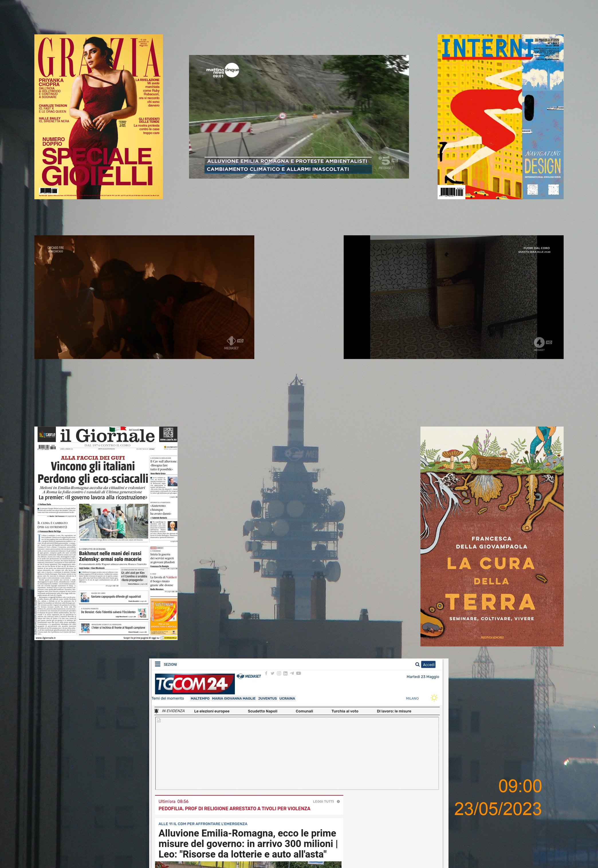Open the Telegram social icon

pyautogui.click(x=292, y=673)
